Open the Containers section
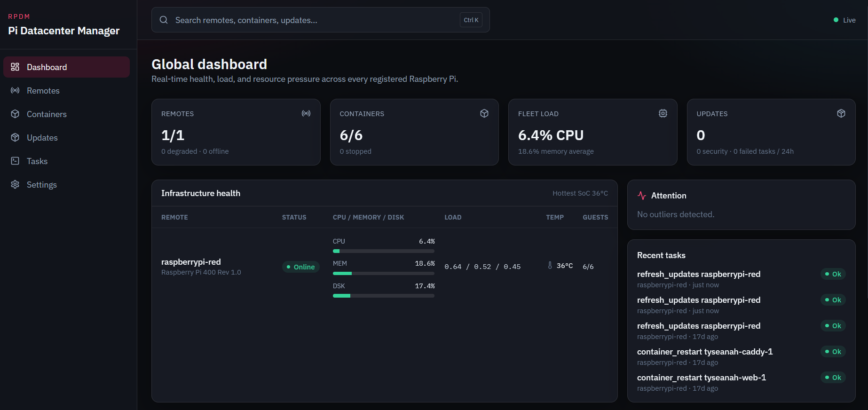The image size is (868, 410). coord(66,114)
